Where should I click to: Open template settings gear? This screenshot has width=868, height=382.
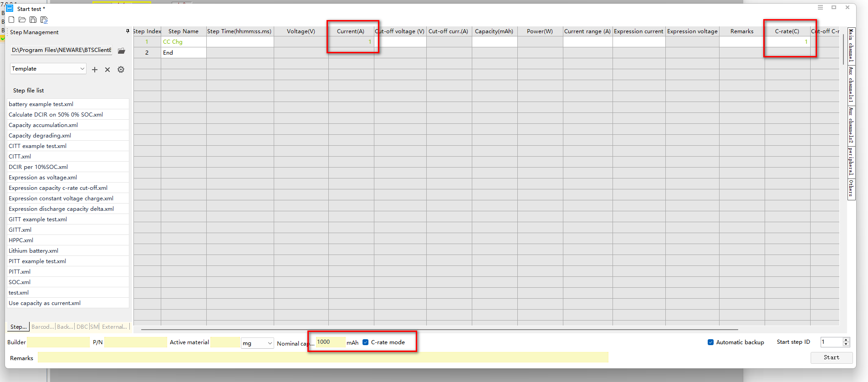point(121,70)
